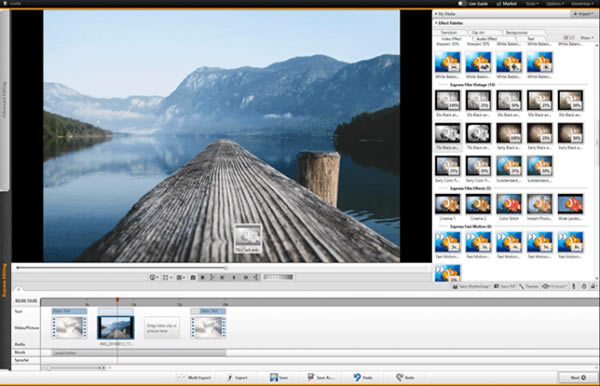This screenshot has width=600, height=386.
Task: Switch palette to list view
Action: pos(572,38)
